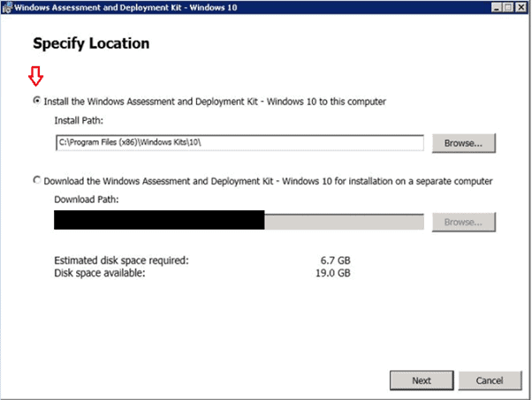Click the 6.7 GB value
The width and height of the screenshot is (532, 400).
335,260
